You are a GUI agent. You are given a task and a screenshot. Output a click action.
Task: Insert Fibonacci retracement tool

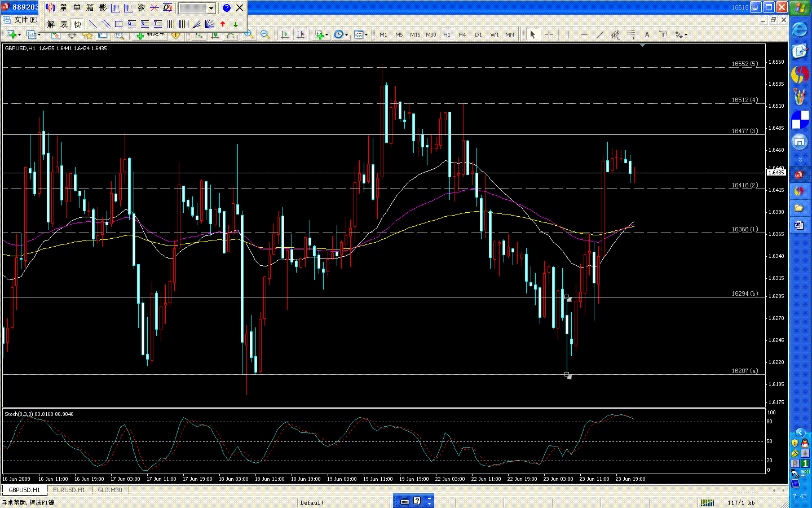pos(631,34)
